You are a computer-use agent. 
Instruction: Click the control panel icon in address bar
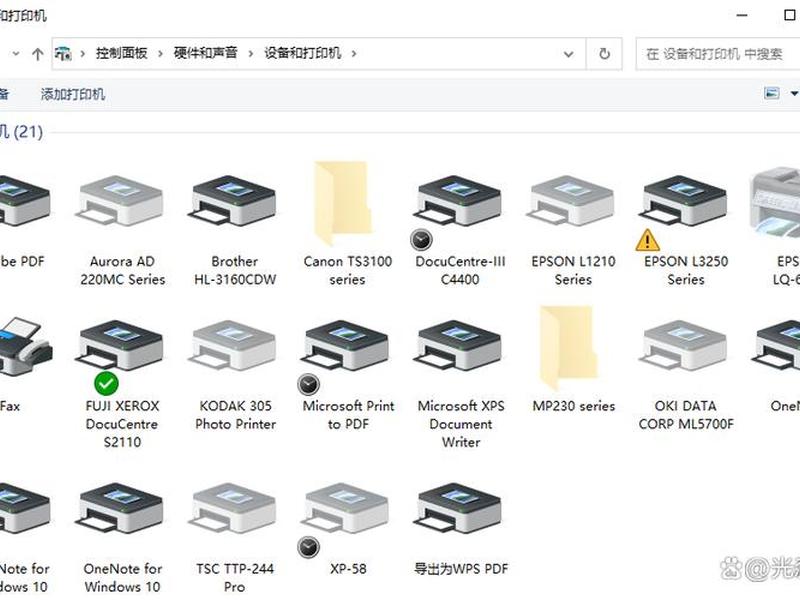tap(63, 53)
